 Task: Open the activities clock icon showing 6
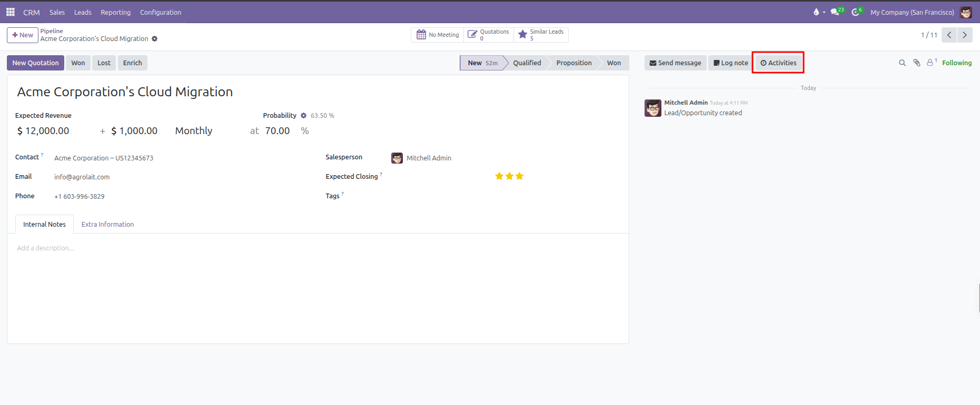point(857,12)
